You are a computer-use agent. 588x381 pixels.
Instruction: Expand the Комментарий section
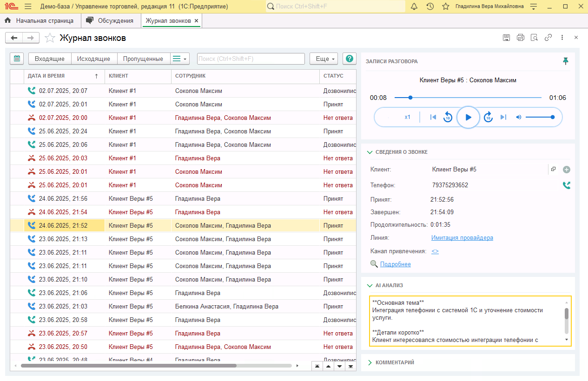(370, 362)
